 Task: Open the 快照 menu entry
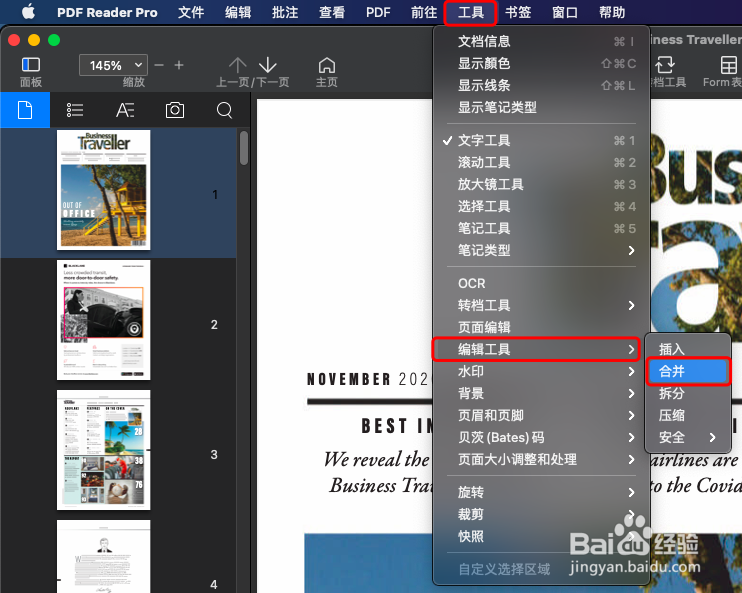541,536
